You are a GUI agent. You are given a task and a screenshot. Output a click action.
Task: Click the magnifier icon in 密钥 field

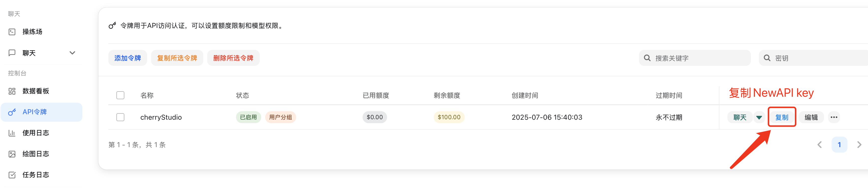[x=767, y=58]
